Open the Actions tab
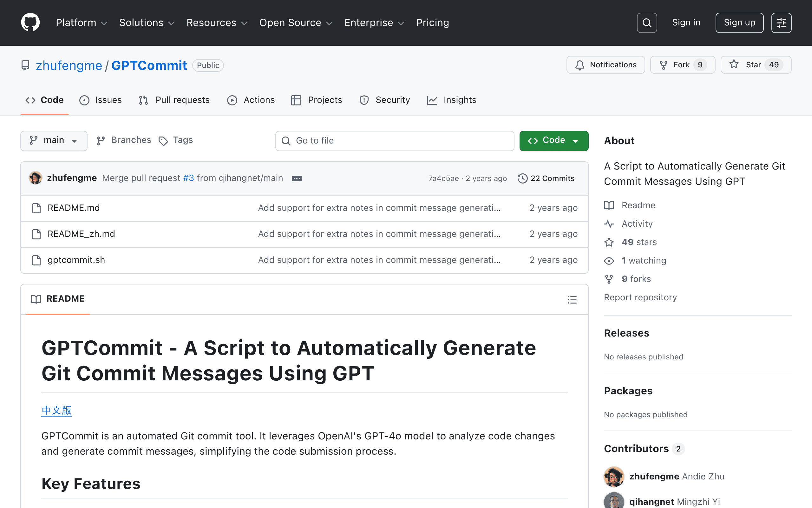The height and width of the screenshot is (508, 812). (x=251, y=100)
